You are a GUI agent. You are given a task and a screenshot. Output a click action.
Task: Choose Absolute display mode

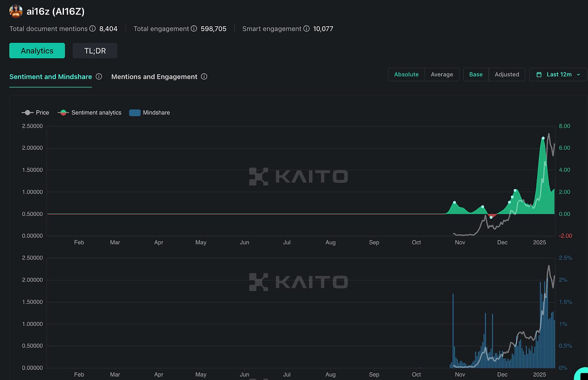pos(406,74)
